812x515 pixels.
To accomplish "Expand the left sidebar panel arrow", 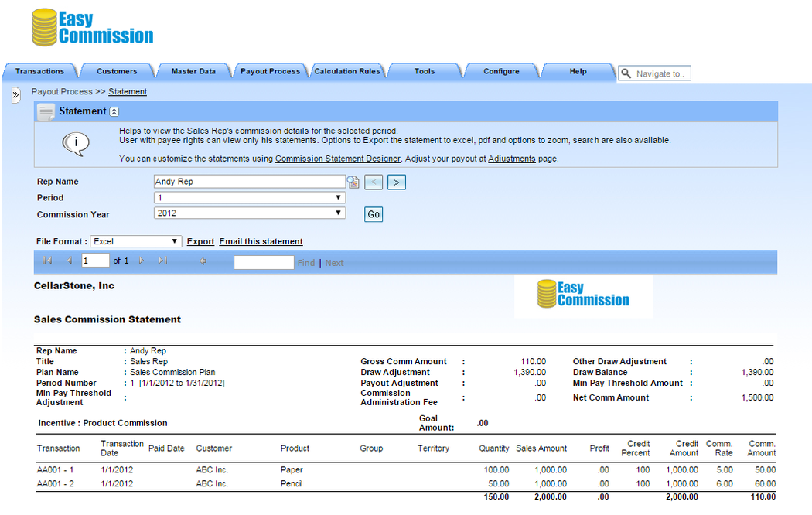I will pyautogui.click(x=15, y=95).
